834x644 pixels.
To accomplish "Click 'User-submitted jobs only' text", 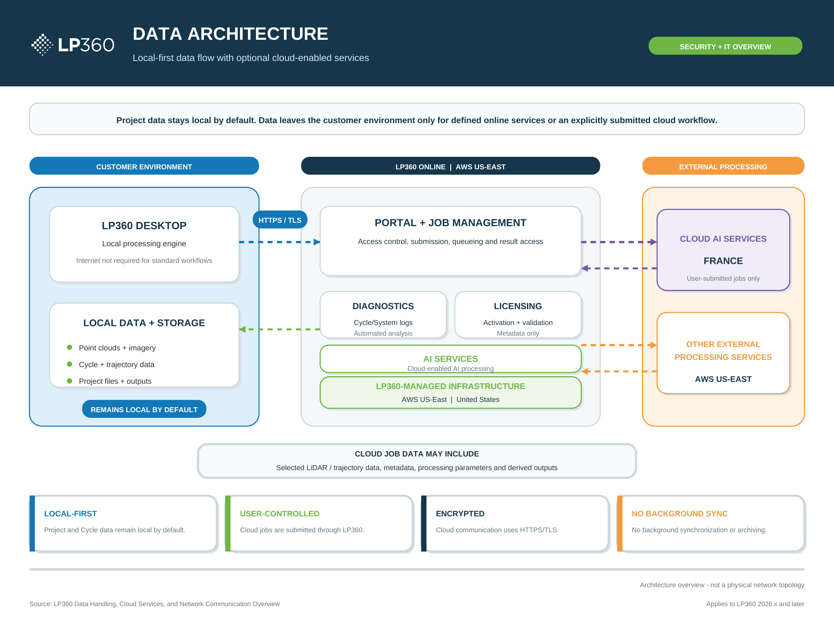I will [723, 278].
